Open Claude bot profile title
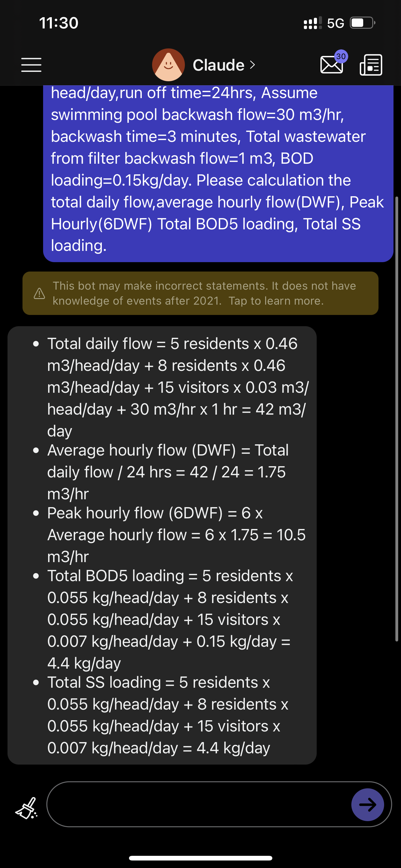 click(219, 65)
